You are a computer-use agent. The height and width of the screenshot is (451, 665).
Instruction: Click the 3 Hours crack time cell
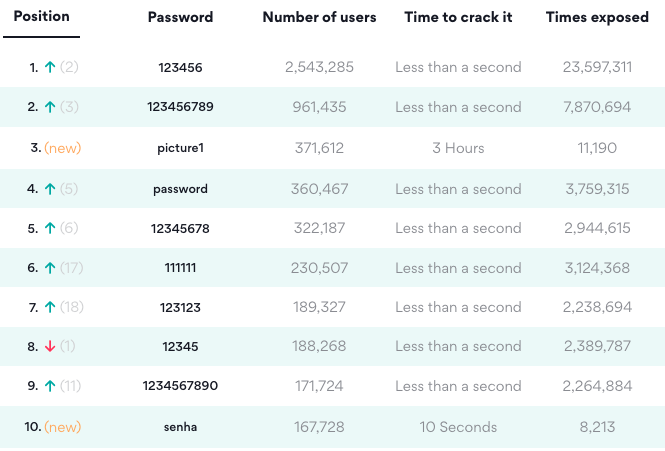(x=458, y=148)
